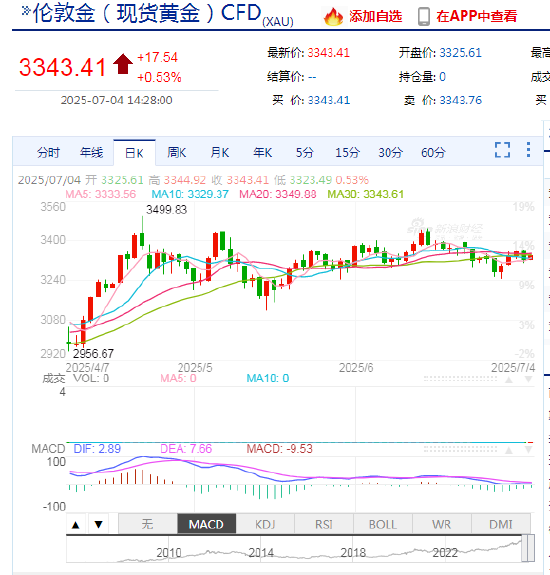Click the timeline range slider handle
This screenshot has width=550, height=575.
pos(528,548)
